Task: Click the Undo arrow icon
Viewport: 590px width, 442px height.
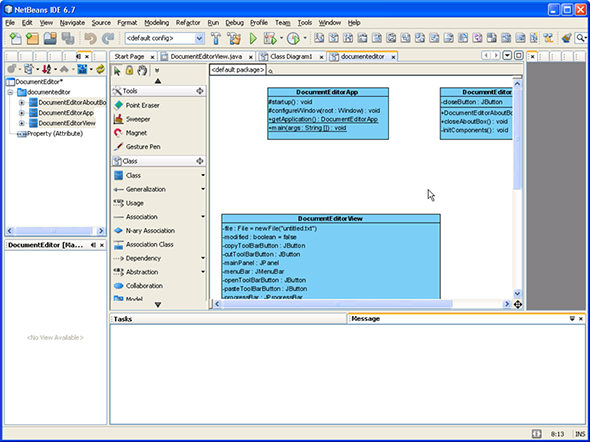Action: pos(90,38)
